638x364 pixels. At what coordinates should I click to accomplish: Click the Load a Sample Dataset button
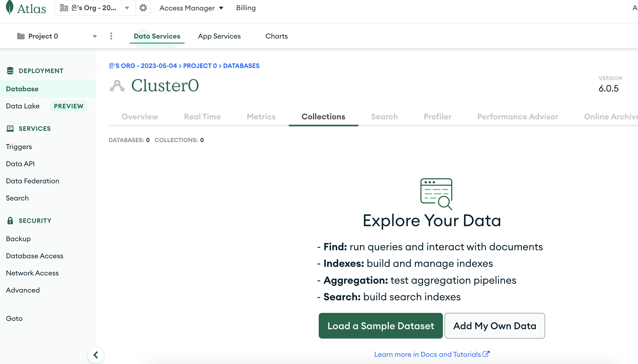click(x=381, y=326)
